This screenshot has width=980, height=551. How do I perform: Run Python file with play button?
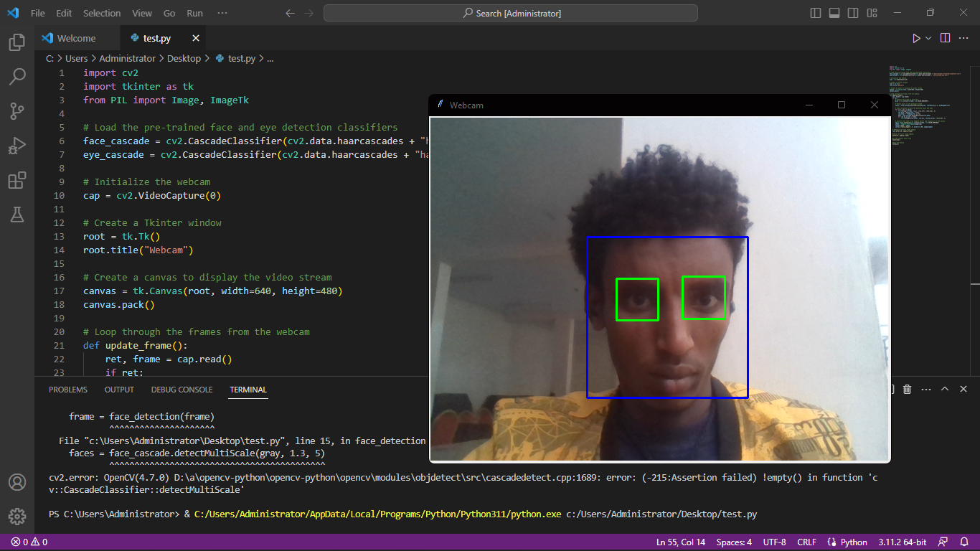[916, 38]
